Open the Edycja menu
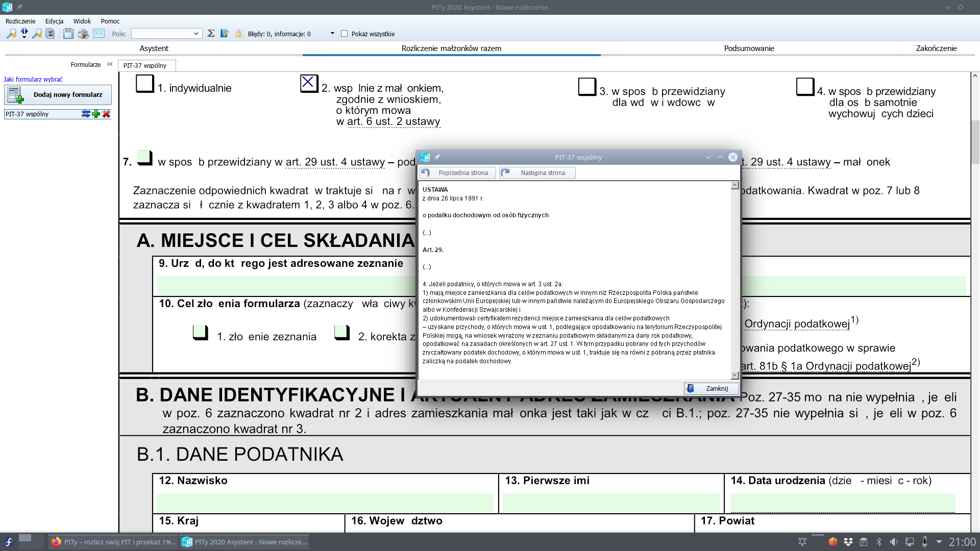The width and height of the screenshot is (980, 551). pyautogui.click(x=54, y=21)
